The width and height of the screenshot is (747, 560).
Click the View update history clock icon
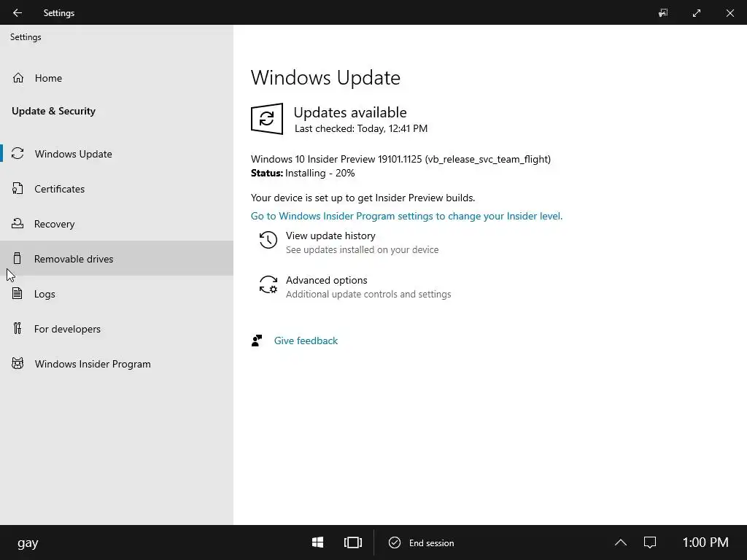[x=268, y=240]
